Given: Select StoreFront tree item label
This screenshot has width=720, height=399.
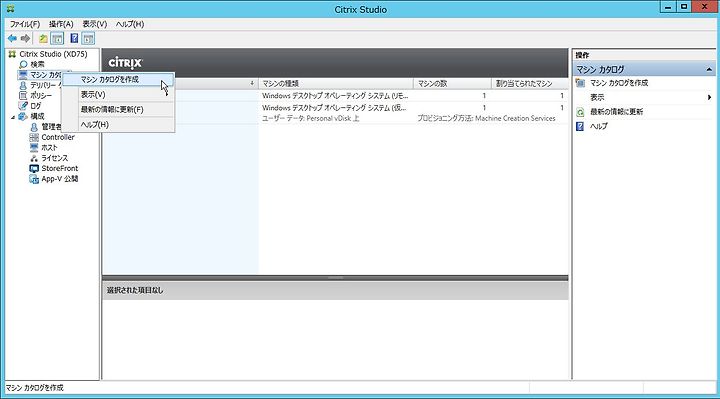Looking at the screenshot, I should [x=60, y=169].
